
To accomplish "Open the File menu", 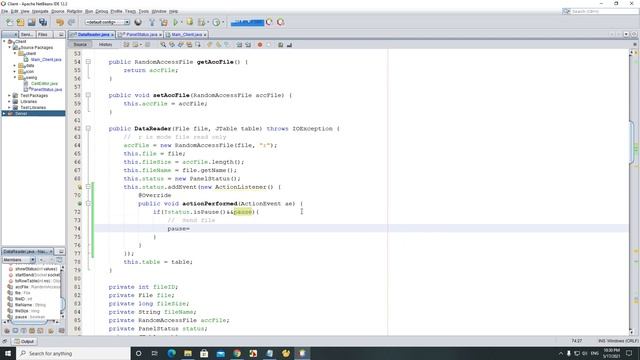I will pos(4,11).
